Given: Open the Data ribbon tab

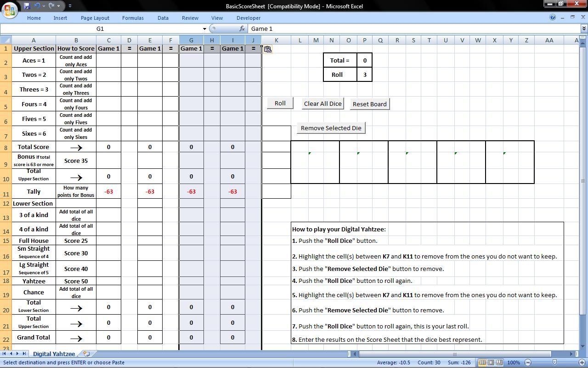Looking at the screenshot, I should (x=163, y=18).
